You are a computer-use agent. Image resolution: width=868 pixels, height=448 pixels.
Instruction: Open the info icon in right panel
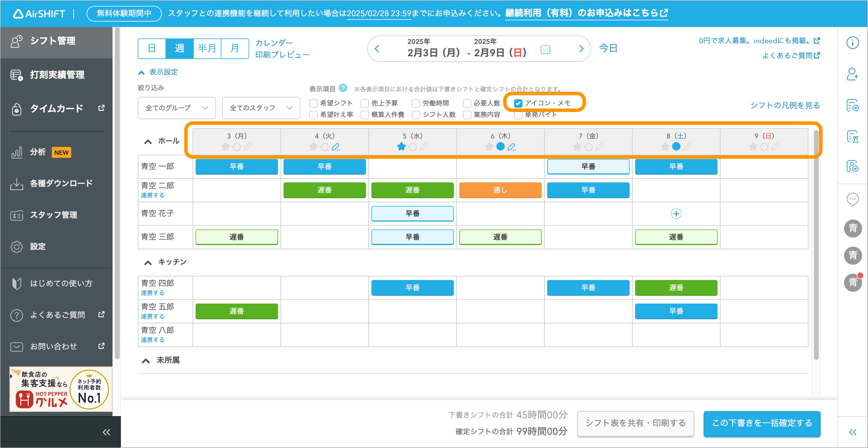tap(852, 42)
